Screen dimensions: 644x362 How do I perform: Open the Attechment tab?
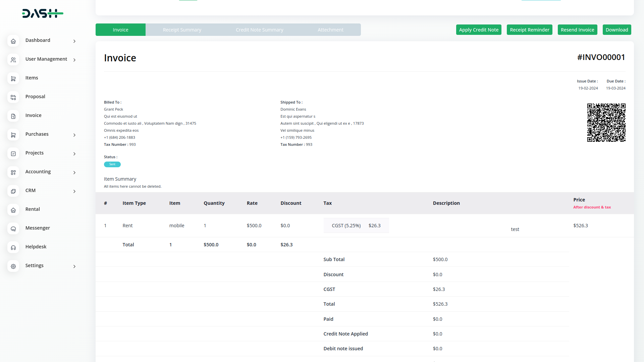[x=330, y=30]
